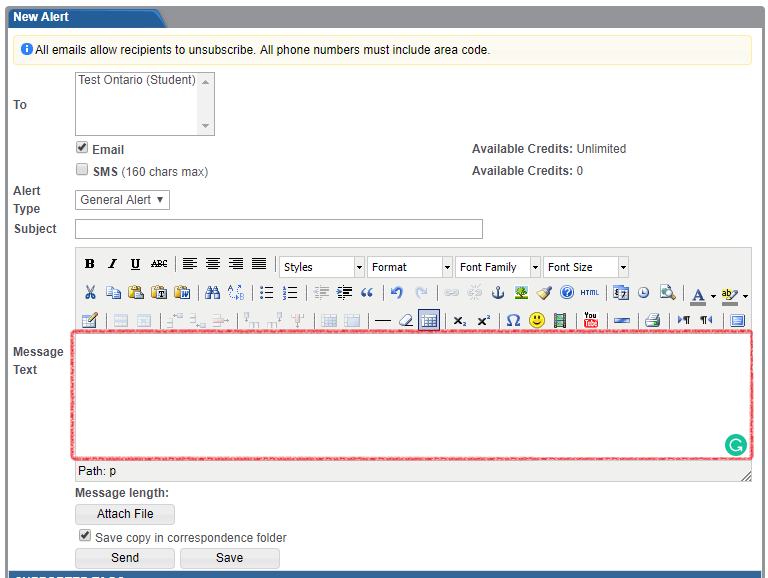Image resolution: width=768 pixels, height=578 pixels.
Task: Toggle the Email checkbox
Action: coord(82,147)
